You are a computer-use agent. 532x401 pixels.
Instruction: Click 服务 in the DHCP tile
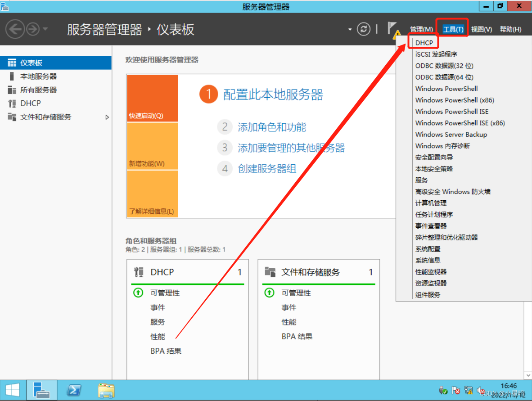pos(158,322)
